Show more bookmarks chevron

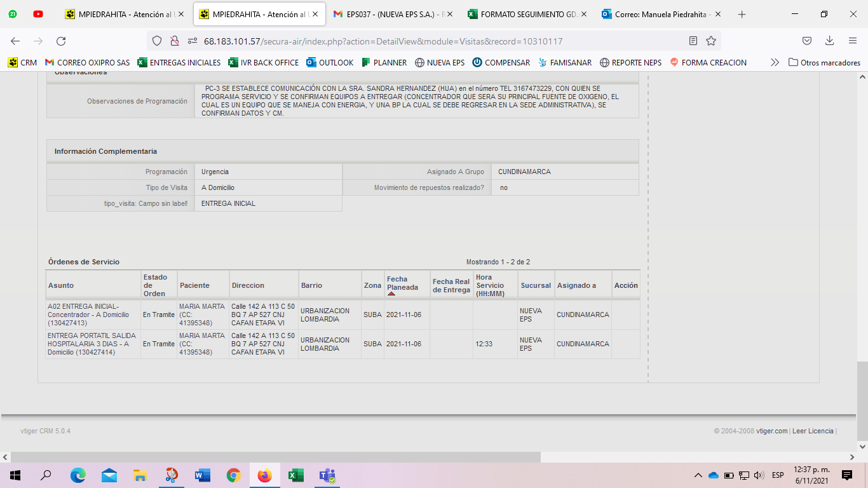tap(775, 62)
